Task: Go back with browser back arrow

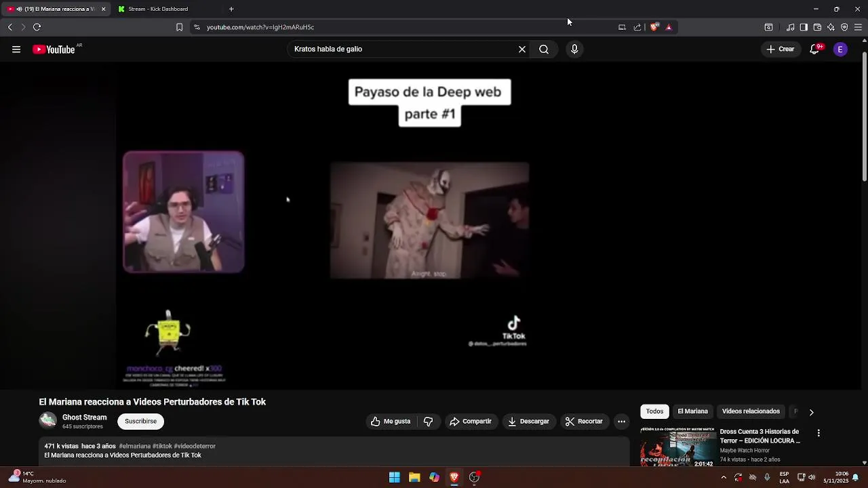Action: (x=9, y=27)
